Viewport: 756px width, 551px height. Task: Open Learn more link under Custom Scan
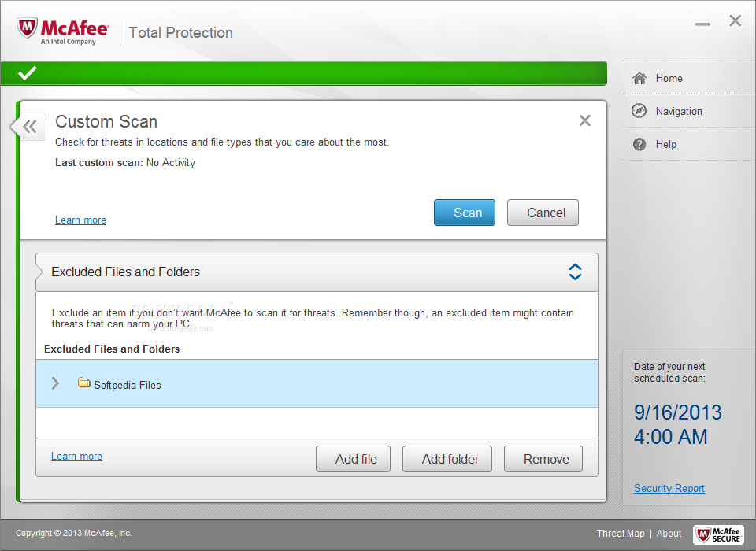click(x=80, y=220)
